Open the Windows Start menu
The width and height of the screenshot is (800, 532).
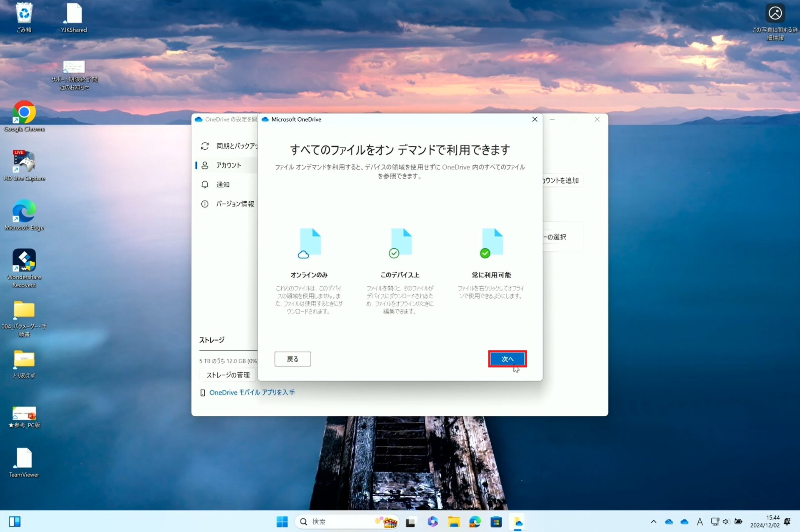click(x=282, y=522)
